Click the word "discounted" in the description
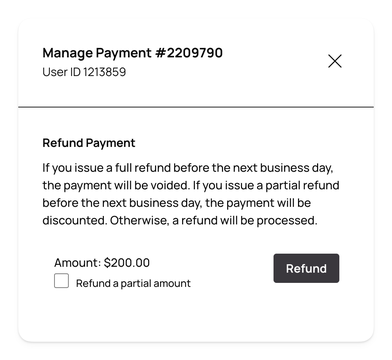392x360 pixels. point(75,221)
